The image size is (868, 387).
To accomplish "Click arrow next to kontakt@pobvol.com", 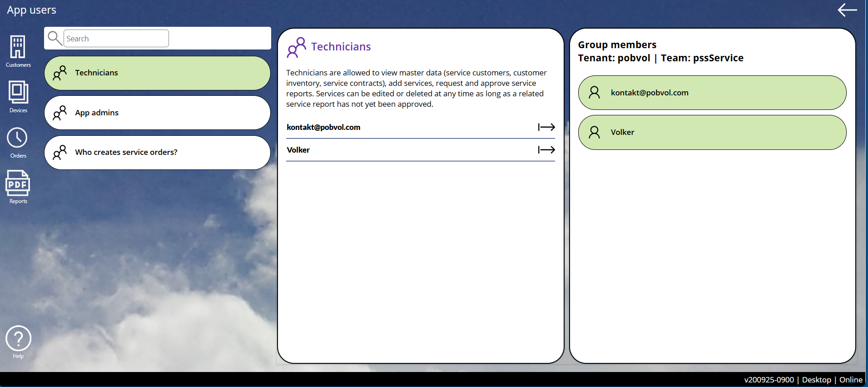I will 546,127.
